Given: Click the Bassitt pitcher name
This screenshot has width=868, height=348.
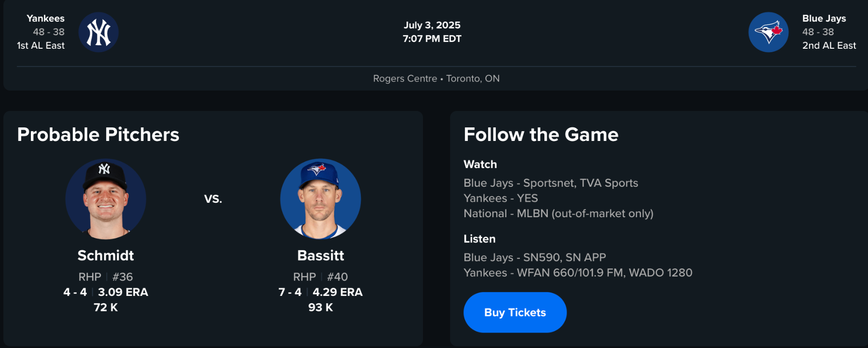Looking at the screenshot, I should tap(321, 255).
